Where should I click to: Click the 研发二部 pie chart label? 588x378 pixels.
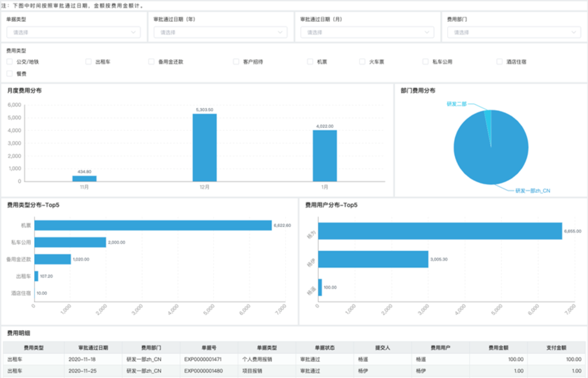[x=456, y=104]
